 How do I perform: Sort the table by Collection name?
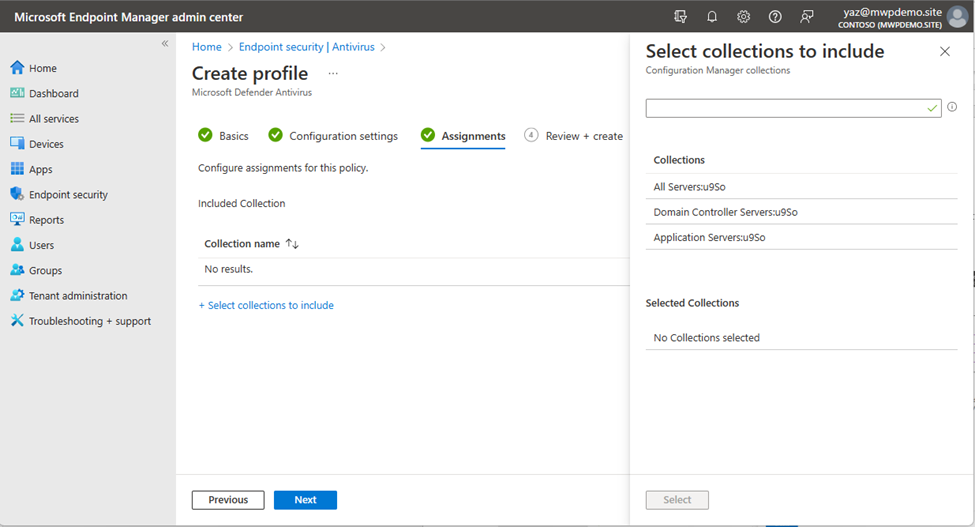[x=292, y=244]
